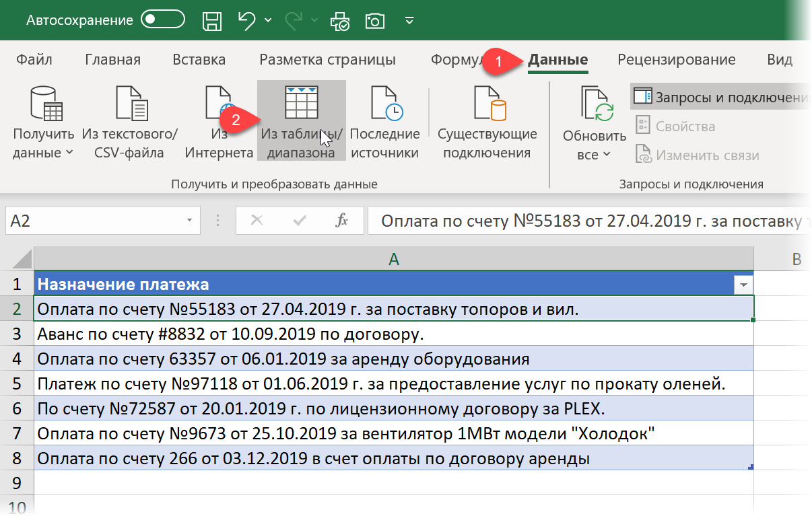Select the cell with счету 63357
Viewport: 812px width, 516px height.
(394, 359)
